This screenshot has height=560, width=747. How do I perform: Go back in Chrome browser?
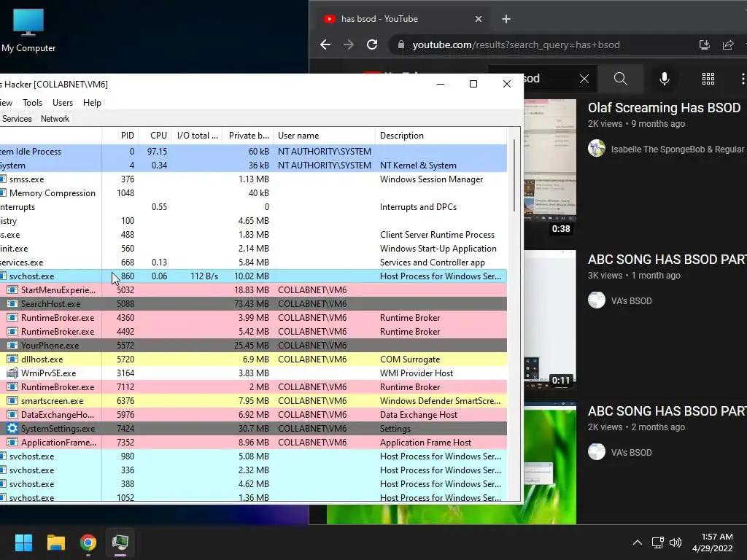tap(325, 44)
